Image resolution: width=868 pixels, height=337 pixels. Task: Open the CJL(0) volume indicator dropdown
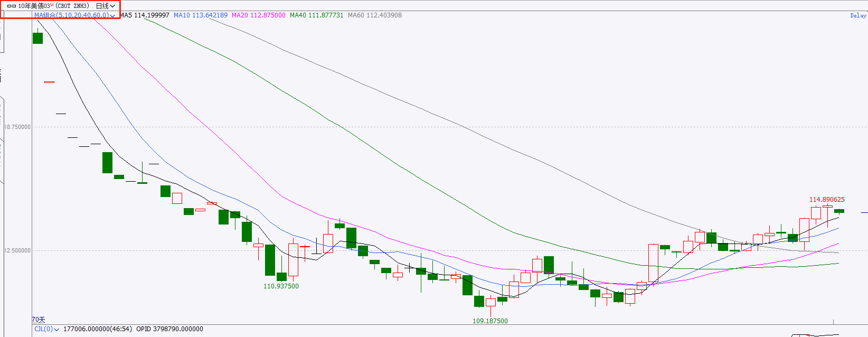[46, 329]
